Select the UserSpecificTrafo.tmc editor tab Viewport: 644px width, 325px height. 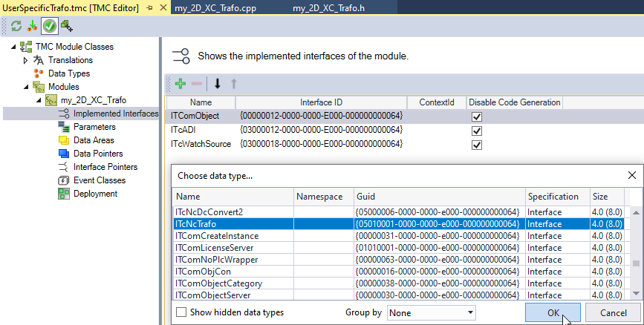click(71, 8)
